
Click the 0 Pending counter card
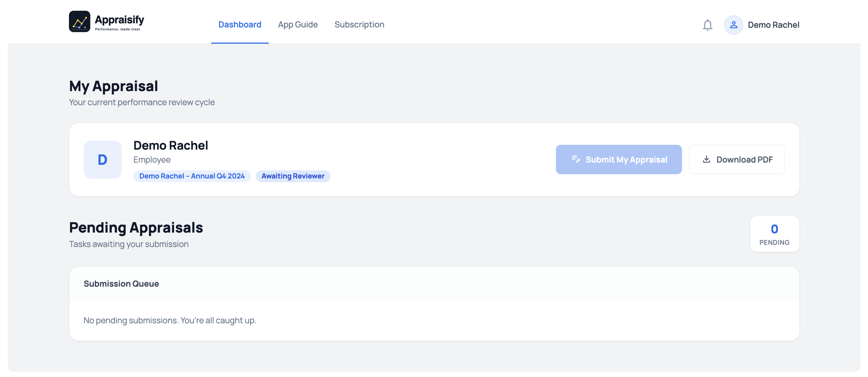click(x=774, y=234)
